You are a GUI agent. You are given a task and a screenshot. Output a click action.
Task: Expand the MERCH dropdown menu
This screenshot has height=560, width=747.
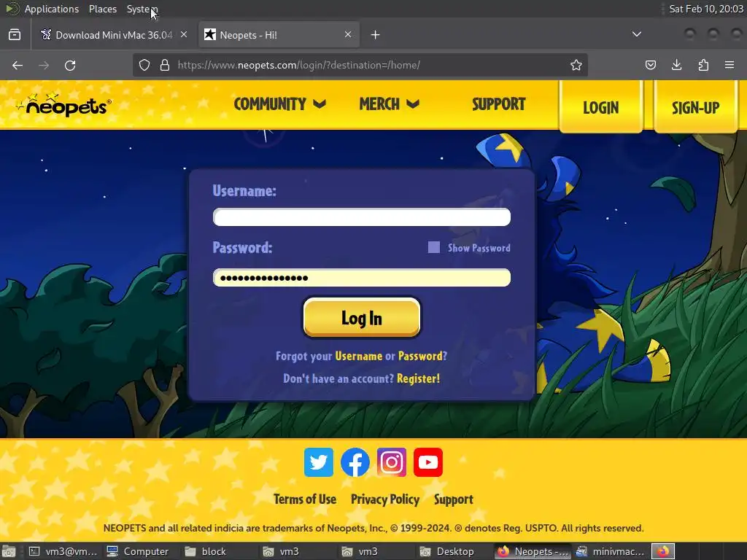(x=390, y=104)
